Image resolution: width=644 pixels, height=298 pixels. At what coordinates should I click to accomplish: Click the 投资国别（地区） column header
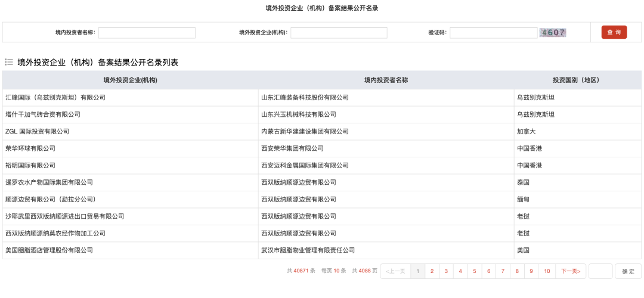[578, 80]
